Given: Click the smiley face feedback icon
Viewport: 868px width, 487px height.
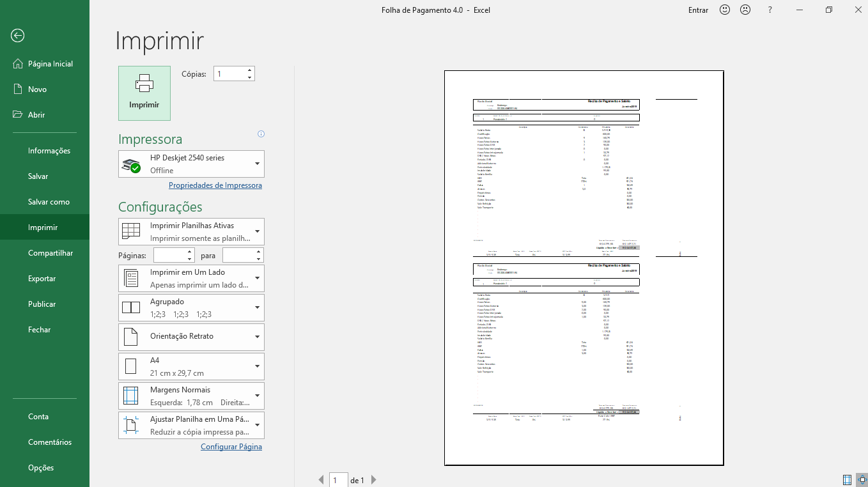Looking at the screenshot, I should coord(725,10).
